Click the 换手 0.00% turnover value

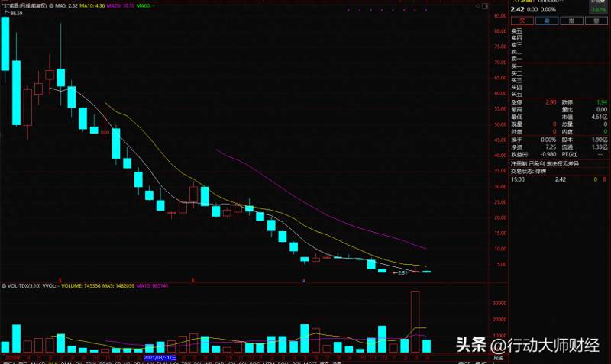click(548, 140)
